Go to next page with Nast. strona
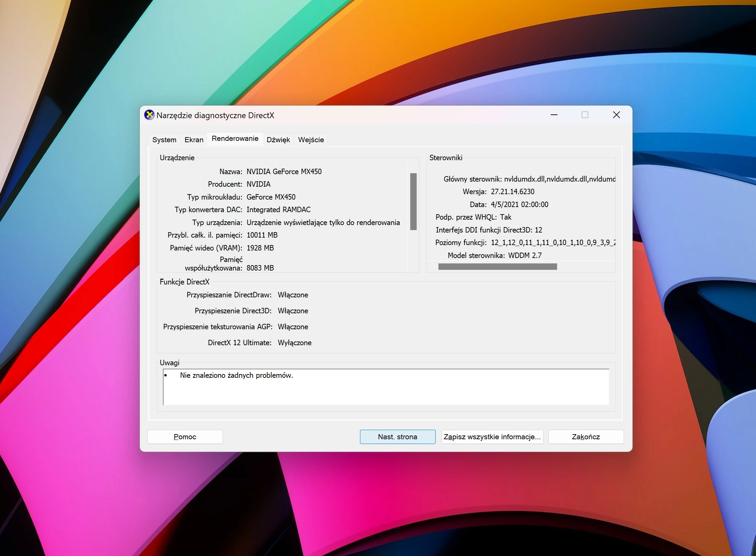Image resolution: width=756 pixels, height=556 pixels. [398, 437]
